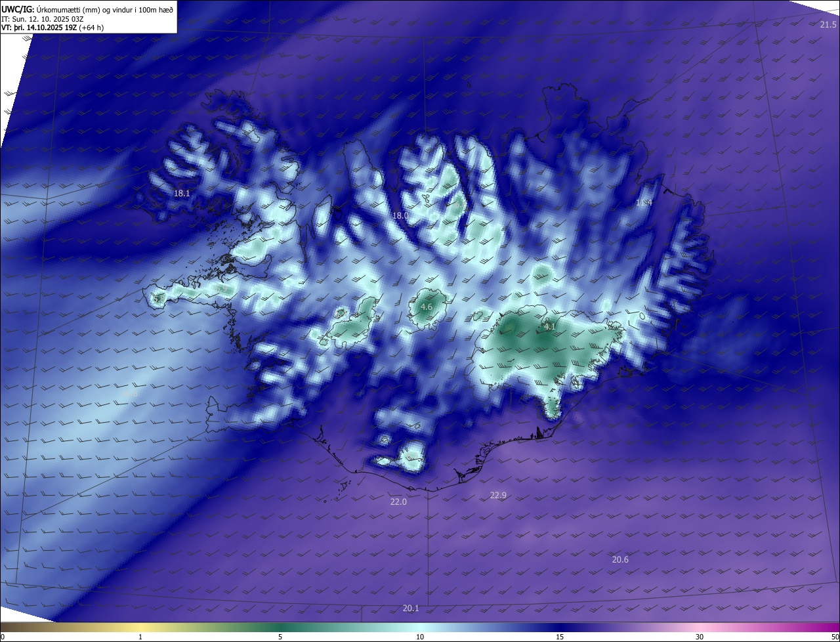The width and height of the screenshot is (840, 642).
Task: Click the 0 label on the color scale
Action: pyautogui.click(x=3, y=637)
